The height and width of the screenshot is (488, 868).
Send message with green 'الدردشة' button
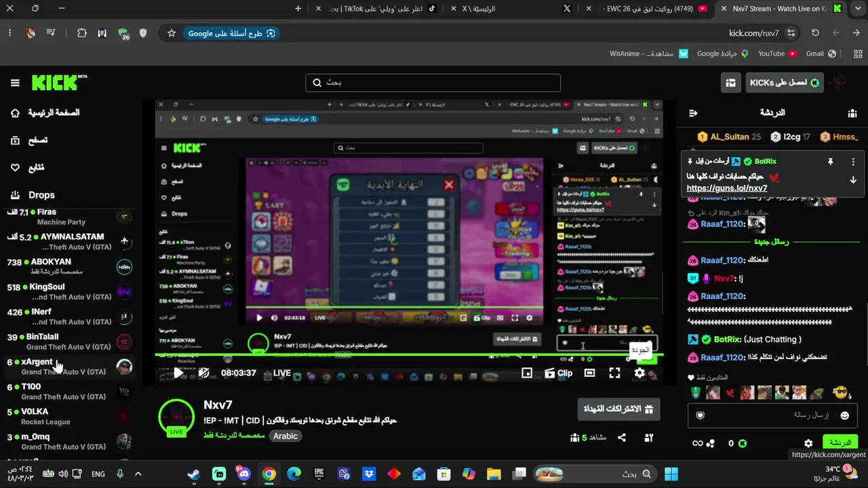840,443
